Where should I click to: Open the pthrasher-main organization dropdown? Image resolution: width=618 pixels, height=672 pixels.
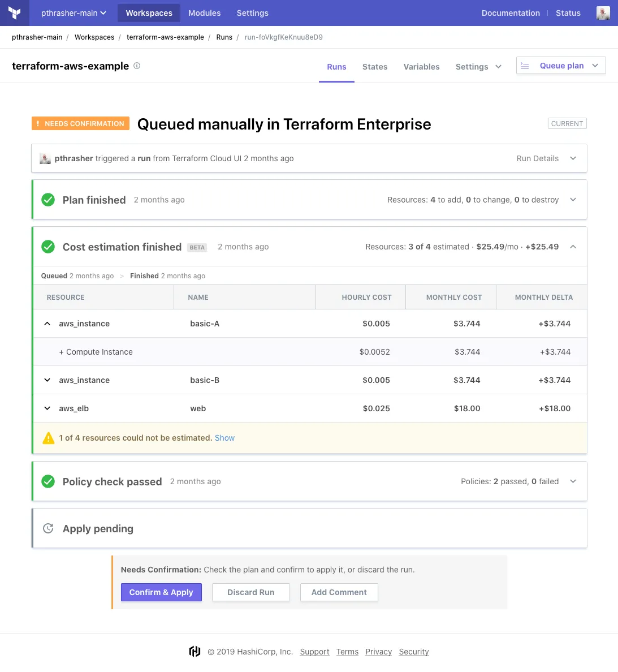point(74,13)
